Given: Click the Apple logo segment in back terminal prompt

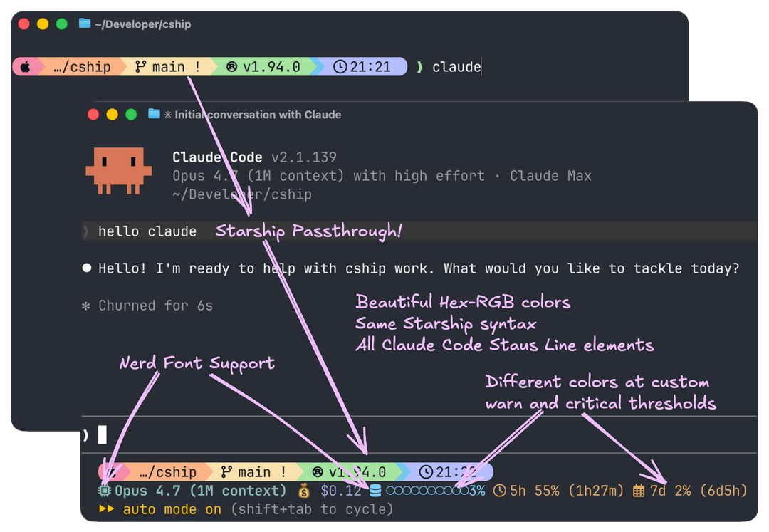Looking at the screenshot, I should (26, 67).
